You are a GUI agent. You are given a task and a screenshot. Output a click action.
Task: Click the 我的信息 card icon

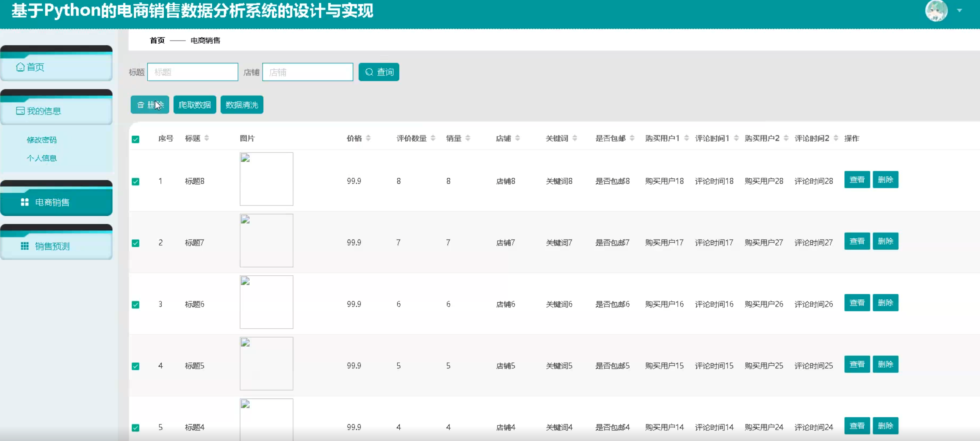coord(20,111)
